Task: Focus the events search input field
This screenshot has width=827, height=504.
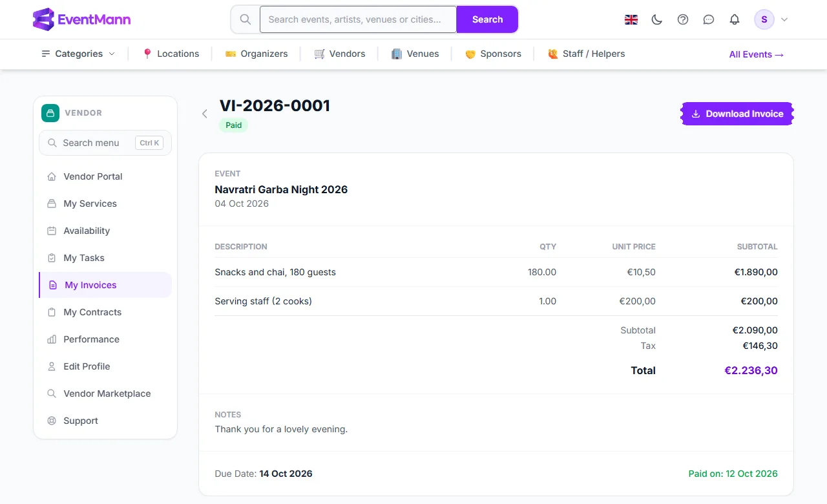Action: tap(358, 19)
